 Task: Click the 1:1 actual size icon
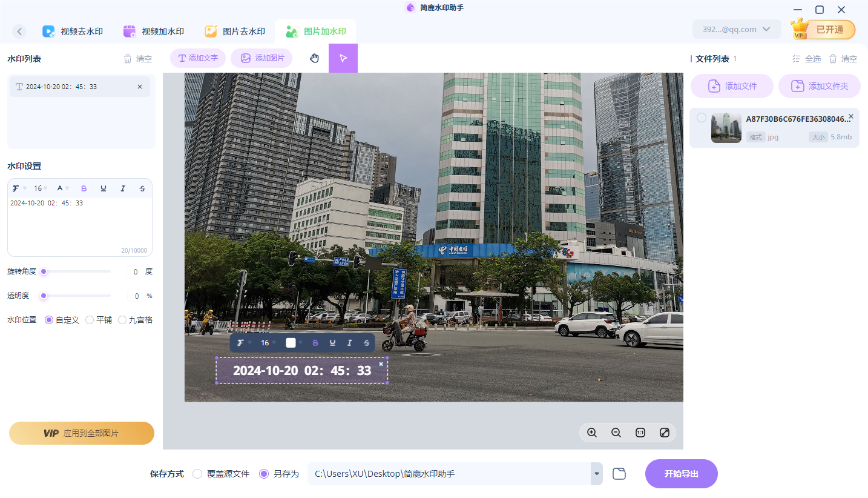tap(640, 433)
